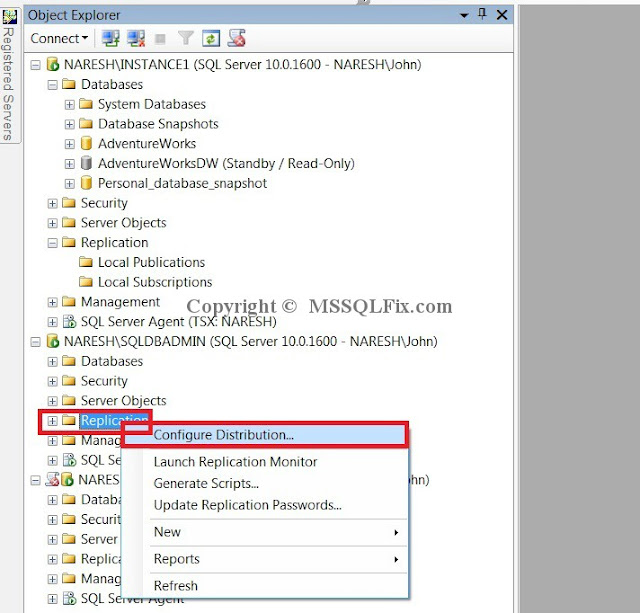The width and height of the screenshot is (640, 613).
Task: Open the Reports submenu
Action: point(265,559)
